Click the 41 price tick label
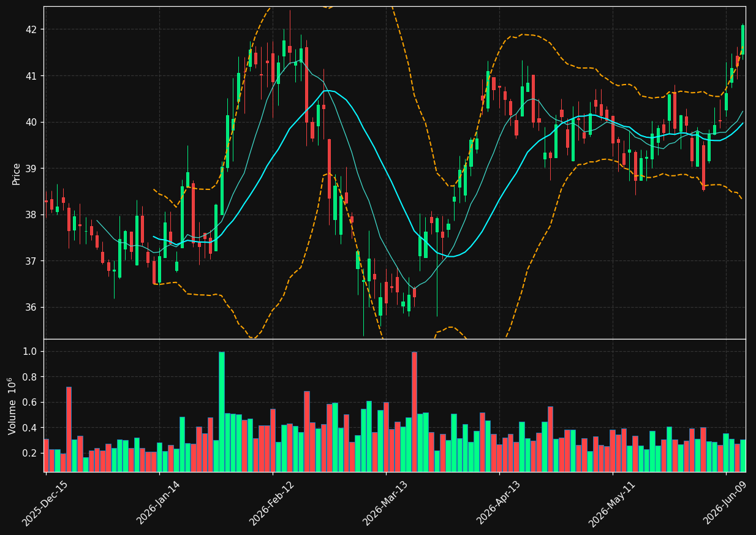 point(31,76)
